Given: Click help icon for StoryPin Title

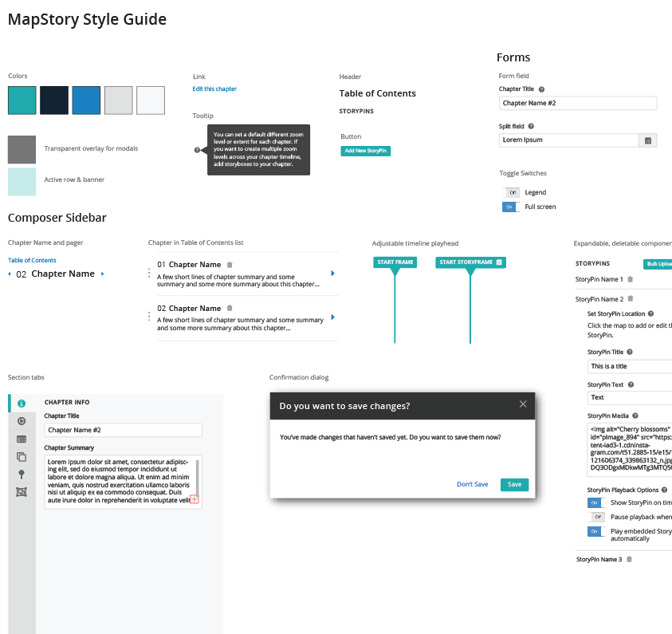Looking at the screenshot, I should (630, 352).
